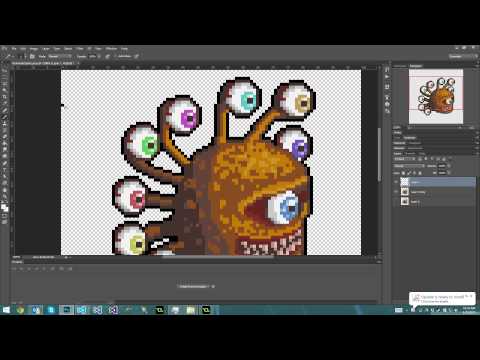Open the Layer menu
The width and height of the screenshot is (480, 360).
46,49
